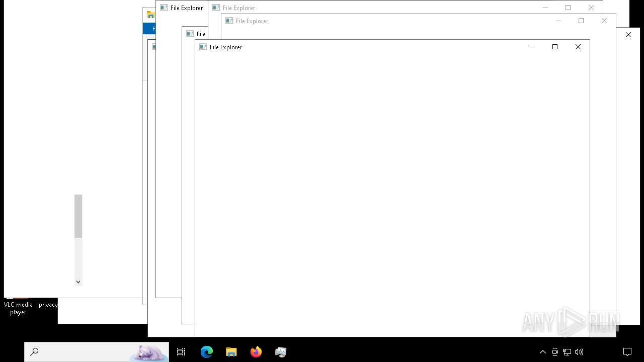Screen dimensions: 644x362
Task: Open the notification center
Action: 627,352
